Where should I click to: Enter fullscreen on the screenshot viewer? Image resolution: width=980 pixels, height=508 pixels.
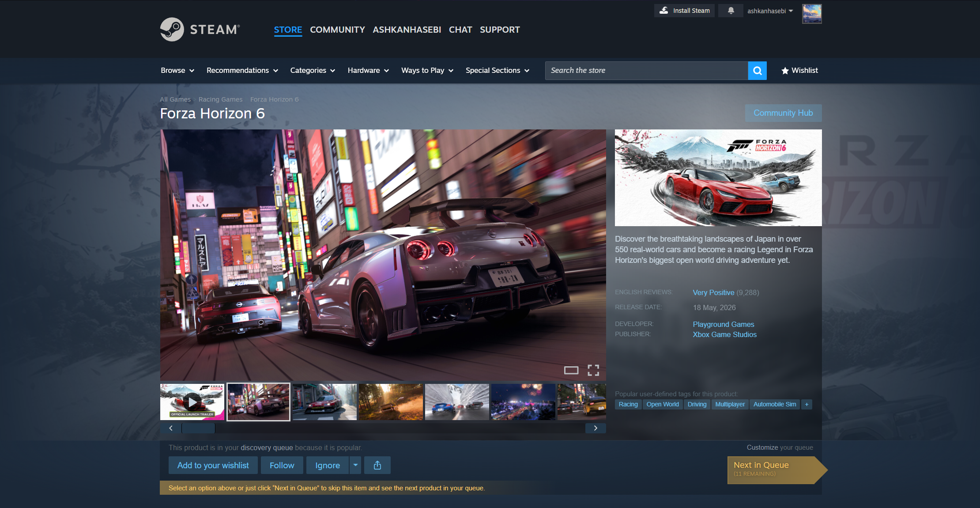(593, 370)
